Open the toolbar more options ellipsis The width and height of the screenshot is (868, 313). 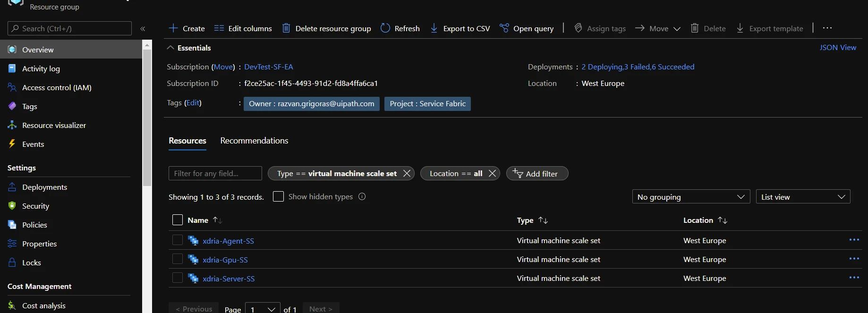click(x=827, y=28)
